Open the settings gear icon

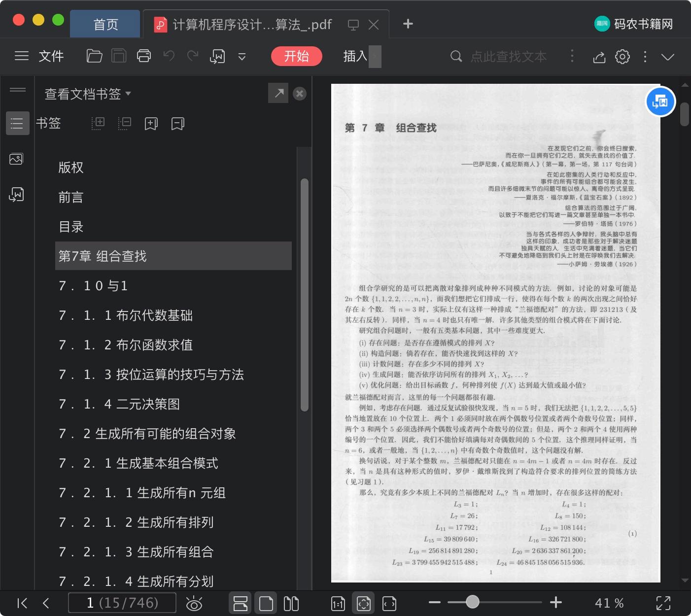tap(622, 57)
